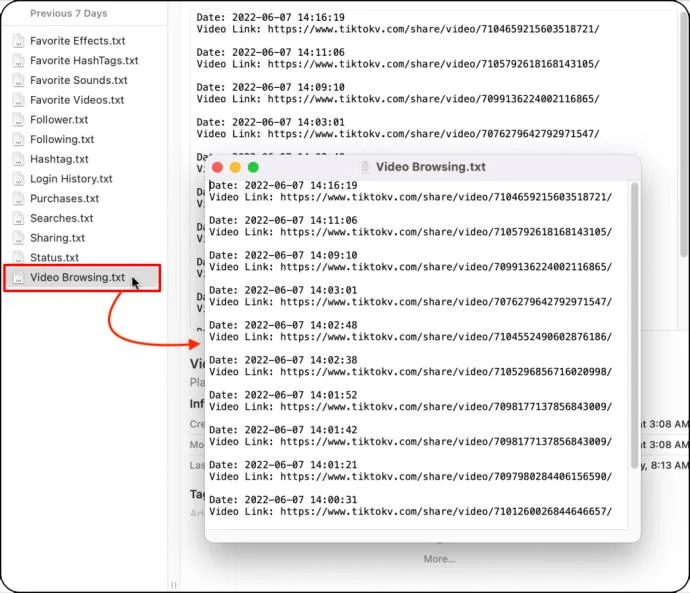Click the Video Browsing.txt window title text
Viewport: 690px width, 593px height.
click(x=431, y=167)
